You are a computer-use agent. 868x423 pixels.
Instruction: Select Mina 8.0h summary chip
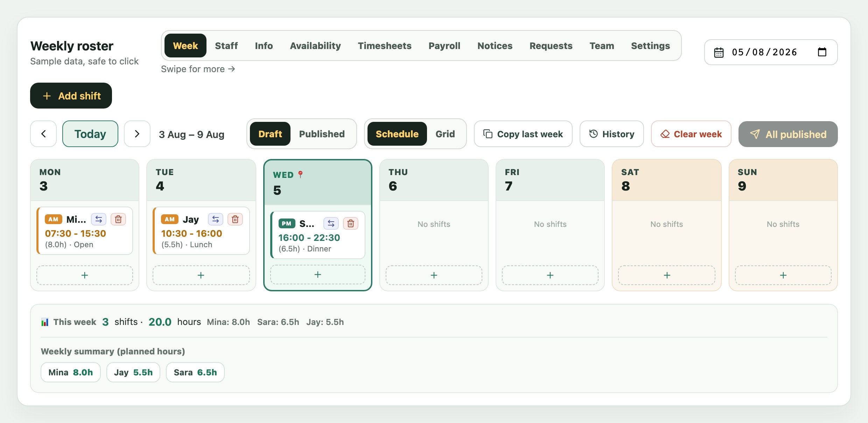pyautogui.click(x=71, y=372)
